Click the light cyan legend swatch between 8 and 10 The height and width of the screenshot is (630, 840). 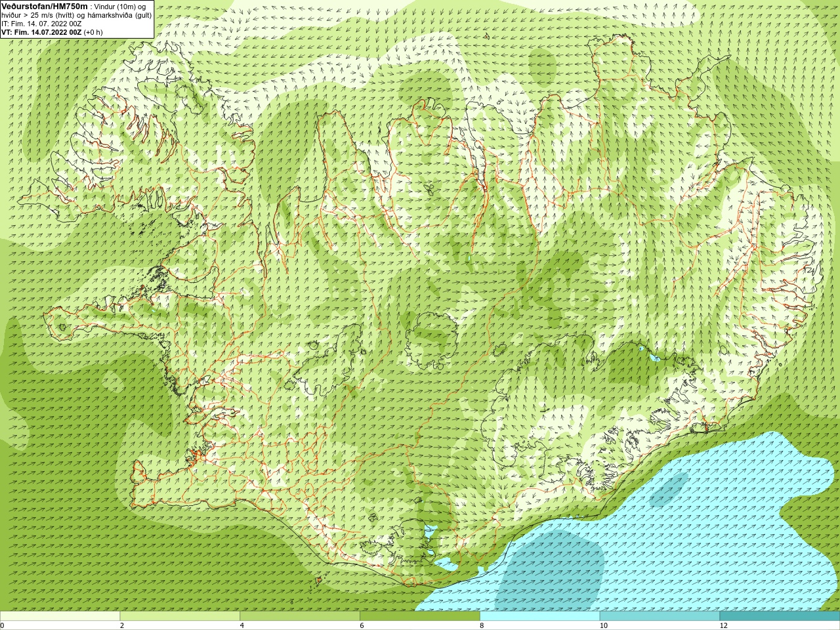pyautogui.click(x=539, y=616)
